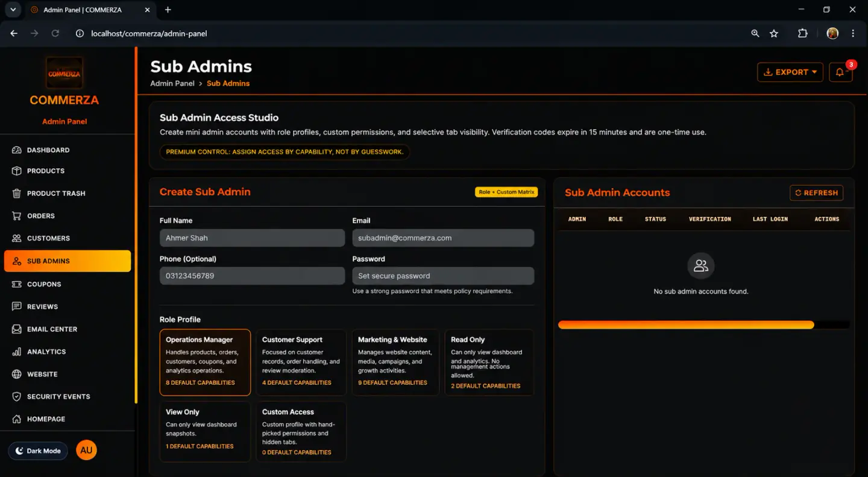
Task: Open the Customers people icon
Action: tap(17, 238)
